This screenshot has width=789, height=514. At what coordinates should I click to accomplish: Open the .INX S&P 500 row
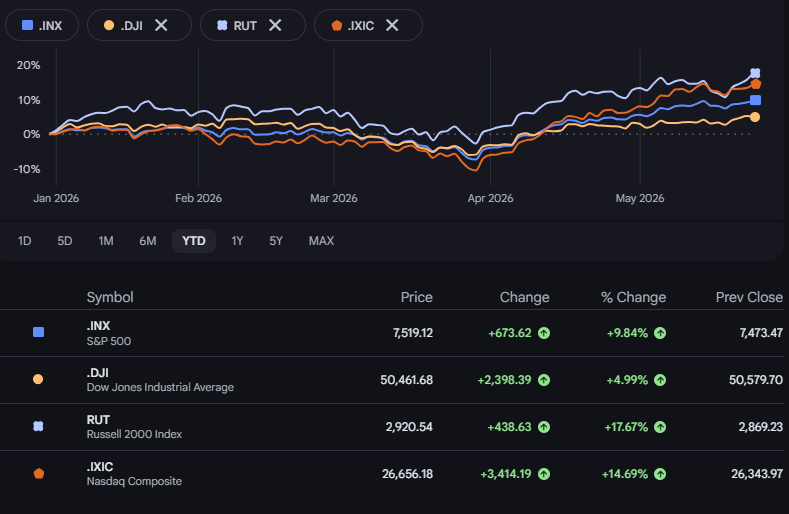392,333
